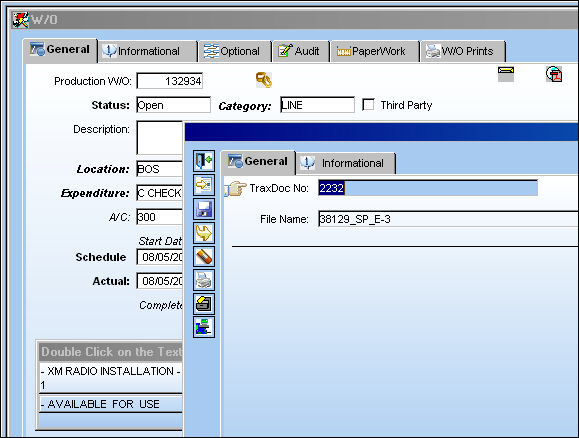Screen dimensions: 579x438
Task: Open the Optional tab
Action: pos(236,51)
